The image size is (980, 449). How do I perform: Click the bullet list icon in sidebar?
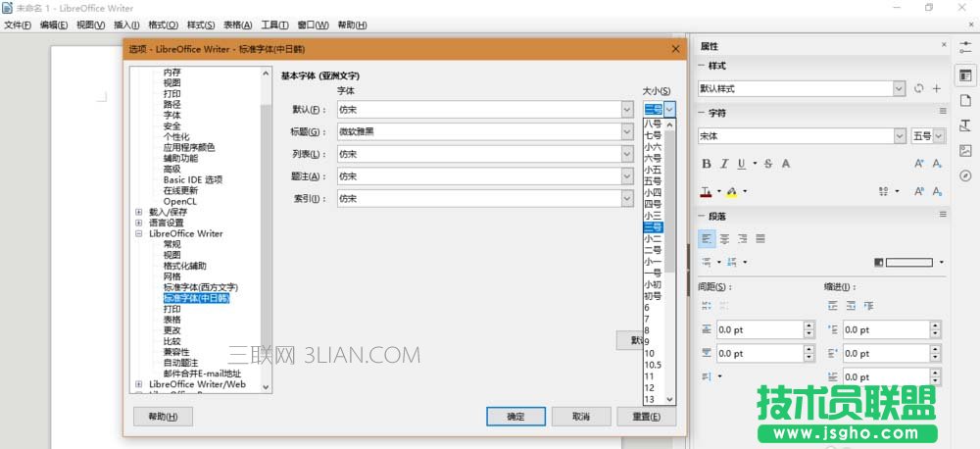click(707, 262)
